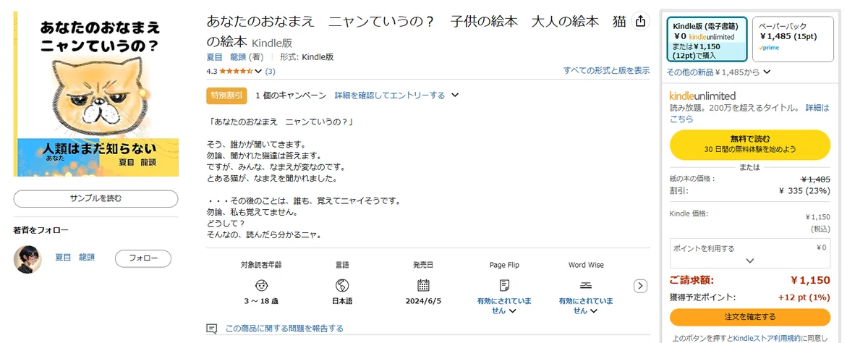Click the prime logo in paperback tab
The width and height of the screenshot is (868, 343).
(x=768, y=47)
